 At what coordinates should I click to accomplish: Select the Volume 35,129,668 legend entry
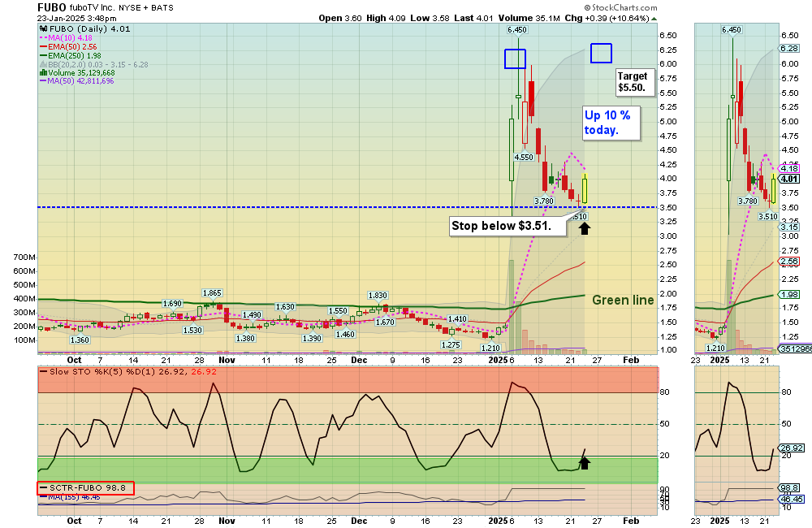pyautogui.click(x=77, y=73)
